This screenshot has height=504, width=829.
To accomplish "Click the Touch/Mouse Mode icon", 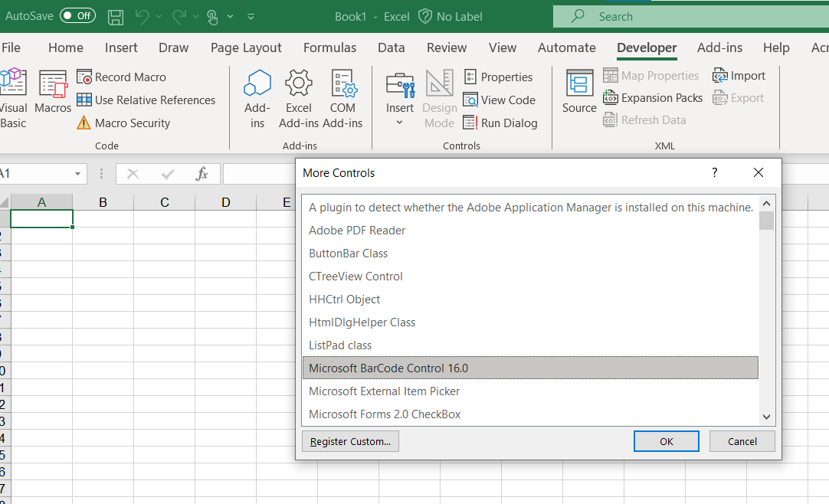I will pyautogui.click(x=212, y=17).
